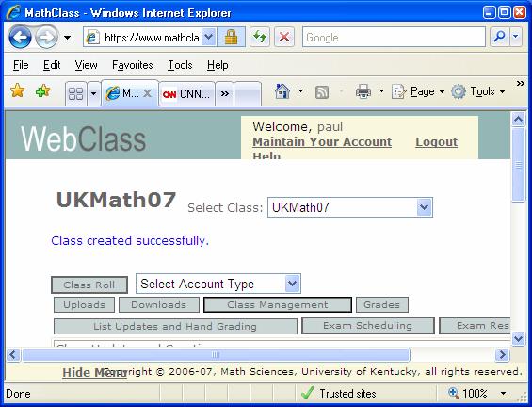Viewport: 532px width, 407px height.
Task: Click the security lock icon
Action: (231, 37)
